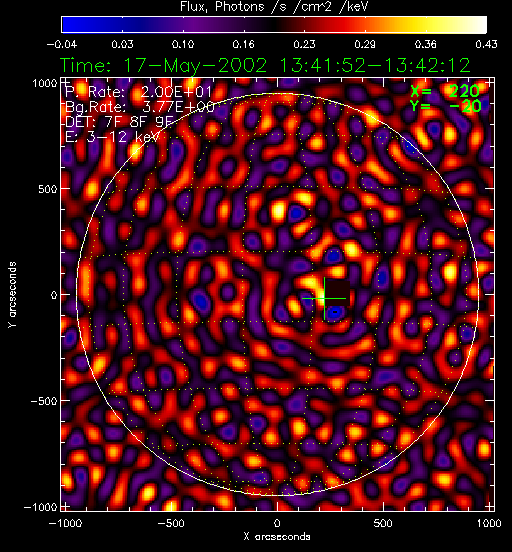Click the 500 tick label on Y axis
The height and width of the screenshot is (552, 512).
(x=47, y=189)
